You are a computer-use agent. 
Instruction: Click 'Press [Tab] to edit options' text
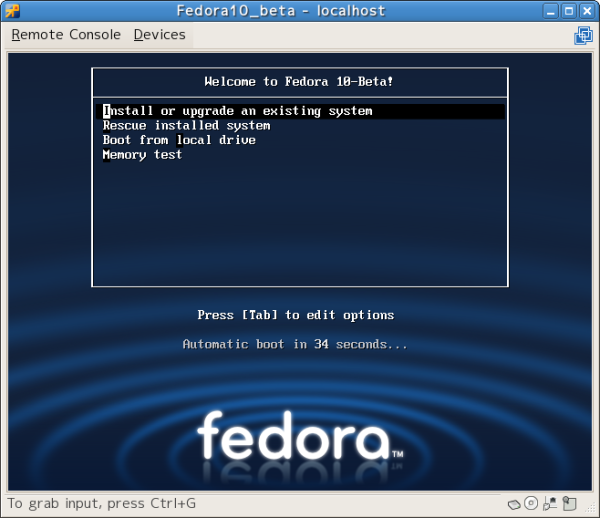coord(296,315)
